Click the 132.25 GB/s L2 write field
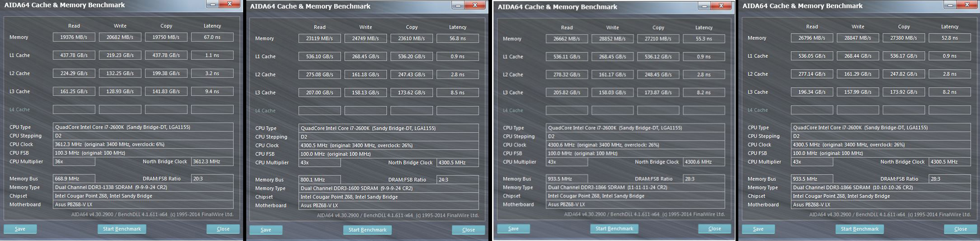 (120, 73)
